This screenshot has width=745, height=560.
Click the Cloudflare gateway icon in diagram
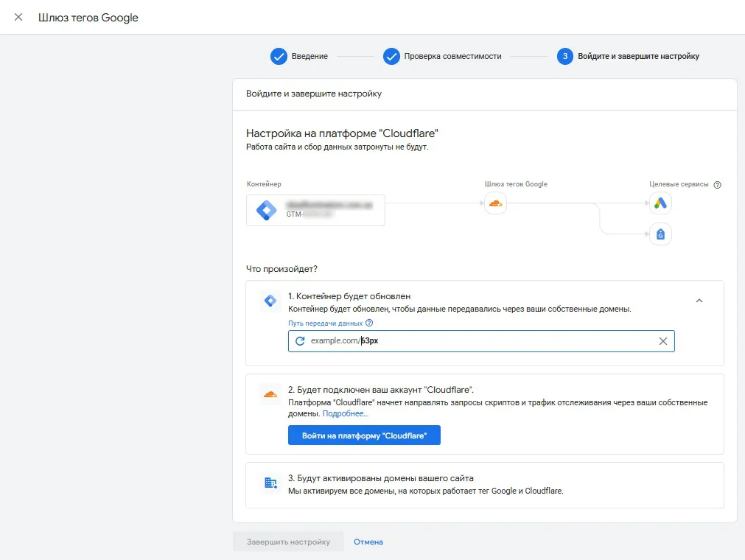click(495, 203)
